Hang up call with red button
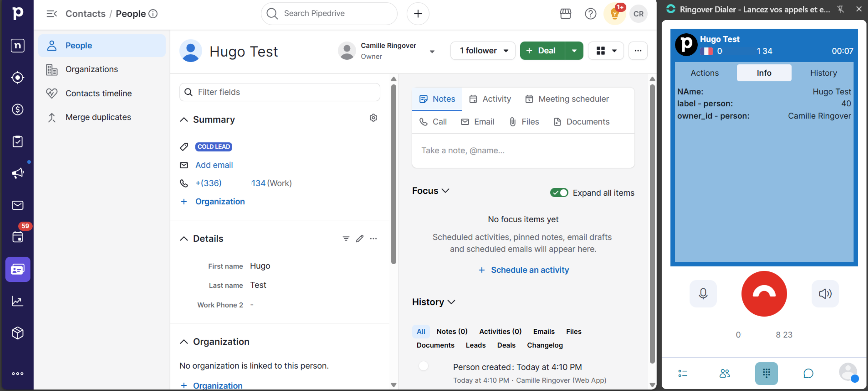868x391 pixels. (764, 293)
